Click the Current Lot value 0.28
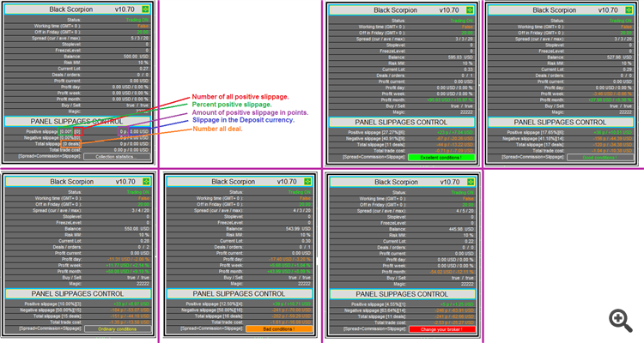 click(x=145, y=241)
